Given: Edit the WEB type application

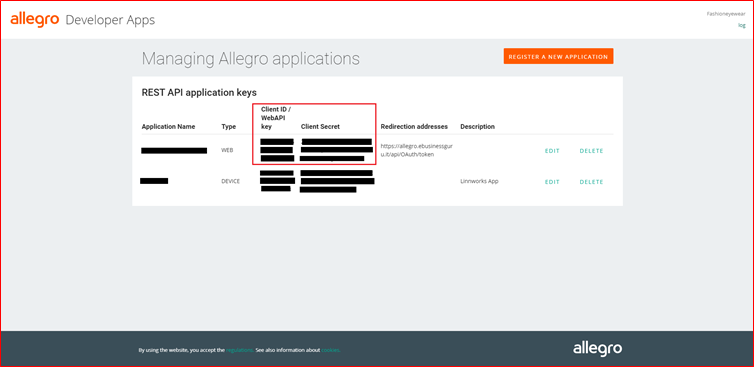Looking at the screenshot, I should click(x=552, y=151).
